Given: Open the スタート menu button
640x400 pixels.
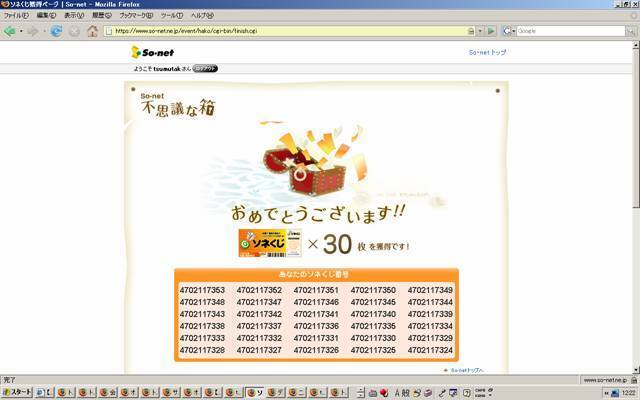Looking at the screenshot, I should tap(17, 392).
